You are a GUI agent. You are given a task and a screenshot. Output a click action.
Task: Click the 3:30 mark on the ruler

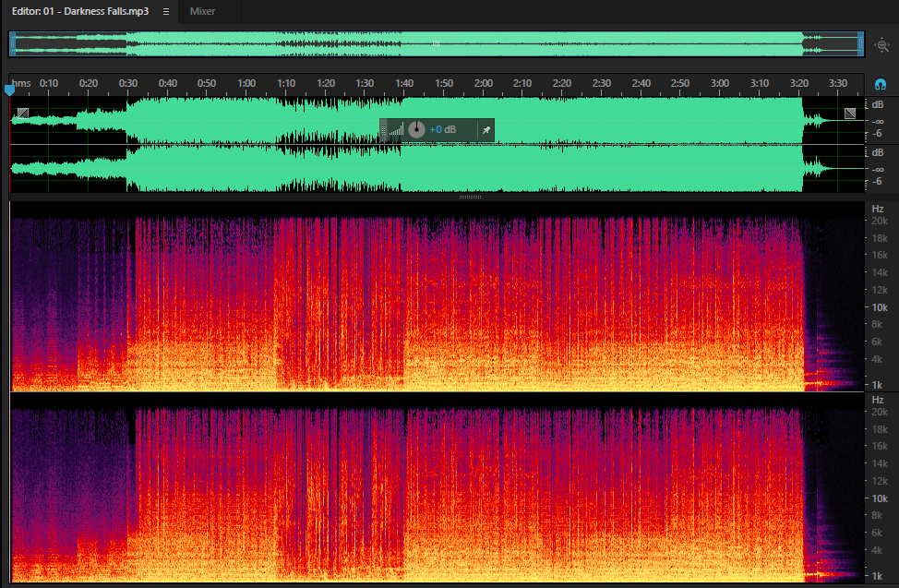coord(838,84)
